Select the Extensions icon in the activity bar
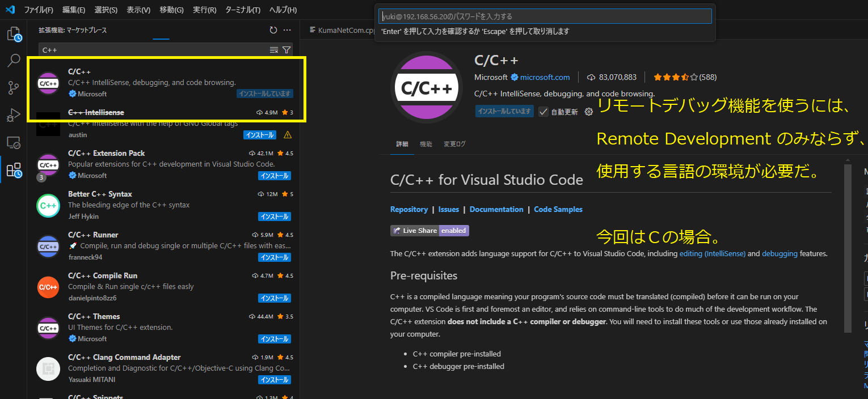 tap(14, 170)
